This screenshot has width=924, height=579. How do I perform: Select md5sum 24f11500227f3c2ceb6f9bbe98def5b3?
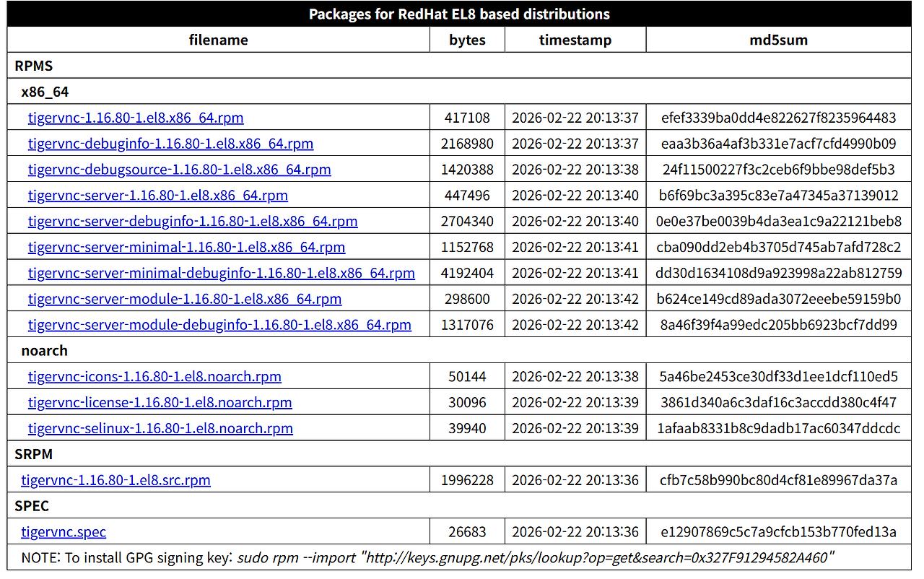click(779, 170)
